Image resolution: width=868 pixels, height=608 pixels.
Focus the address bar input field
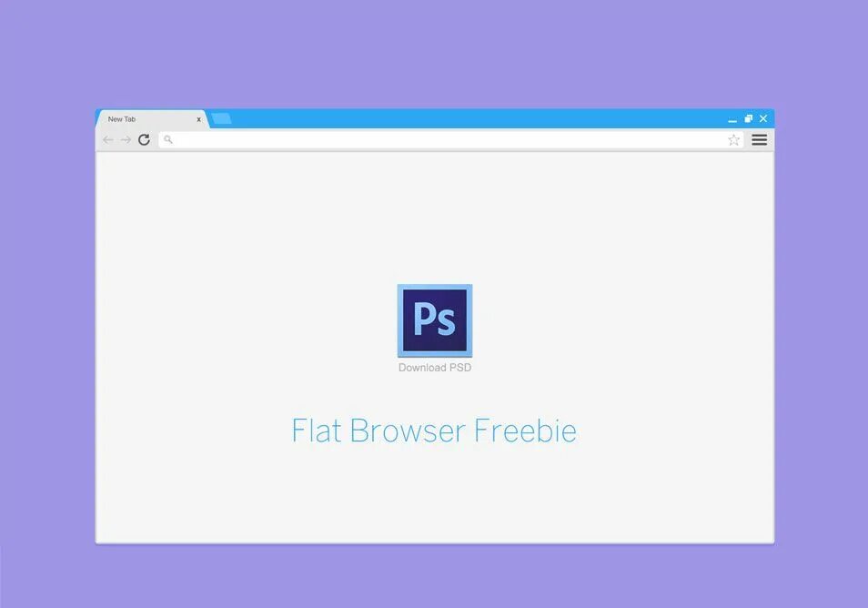coord(450,139)
